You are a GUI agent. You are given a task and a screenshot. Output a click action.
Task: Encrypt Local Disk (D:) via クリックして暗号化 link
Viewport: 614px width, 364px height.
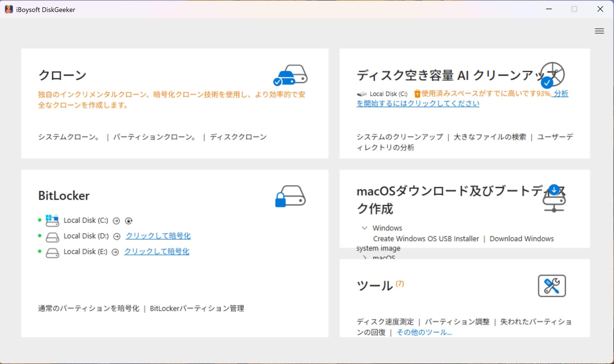(158, 236)
